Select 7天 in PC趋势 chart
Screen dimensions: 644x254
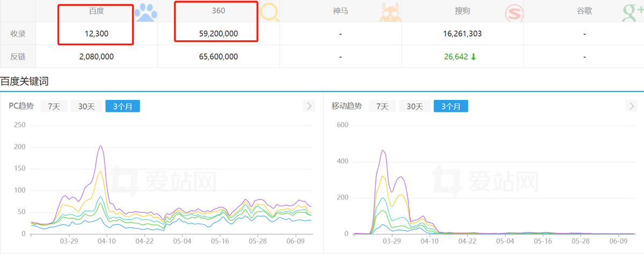(54, 106)
